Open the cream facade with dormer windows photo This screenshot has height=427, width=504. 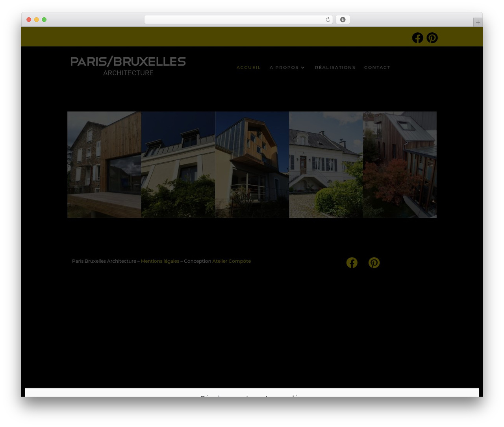click(178, 165)
